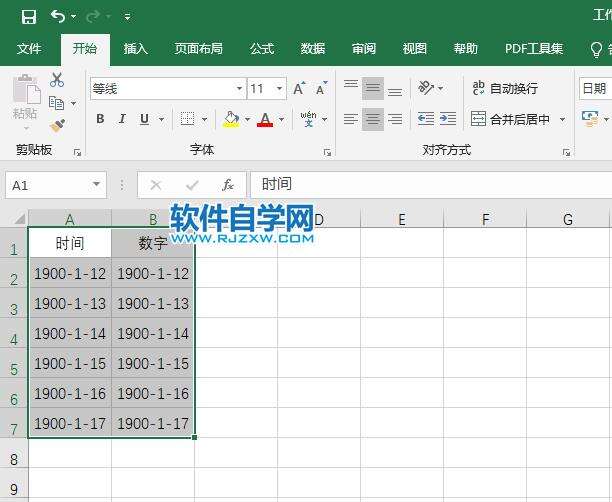
Task: Apply cell borders icon
Action: (187, 119)
